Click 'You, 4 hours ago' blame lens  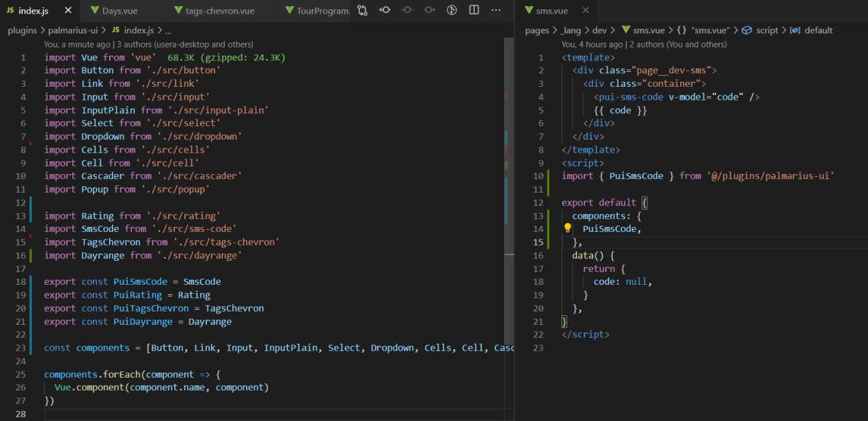(x=592, y=44)
